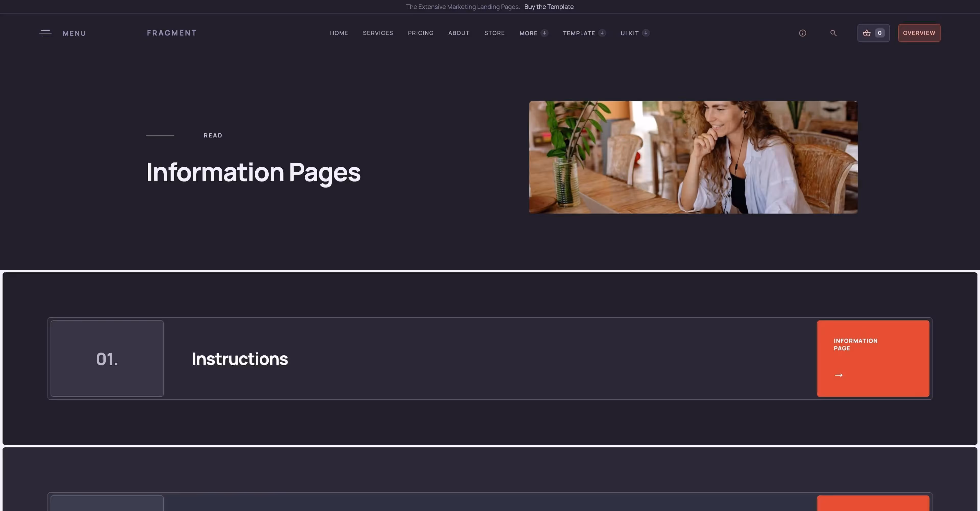Screen dimensions: 980x511
Task: Click the Buy the Template link
Action: 548,7
